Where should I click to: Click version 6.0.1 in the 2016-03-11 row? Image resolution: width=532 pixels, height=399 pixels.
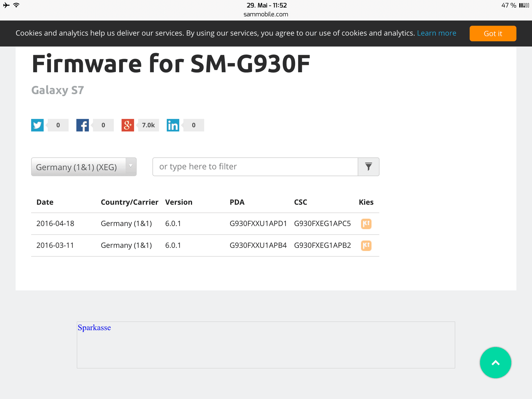(173, 245)
